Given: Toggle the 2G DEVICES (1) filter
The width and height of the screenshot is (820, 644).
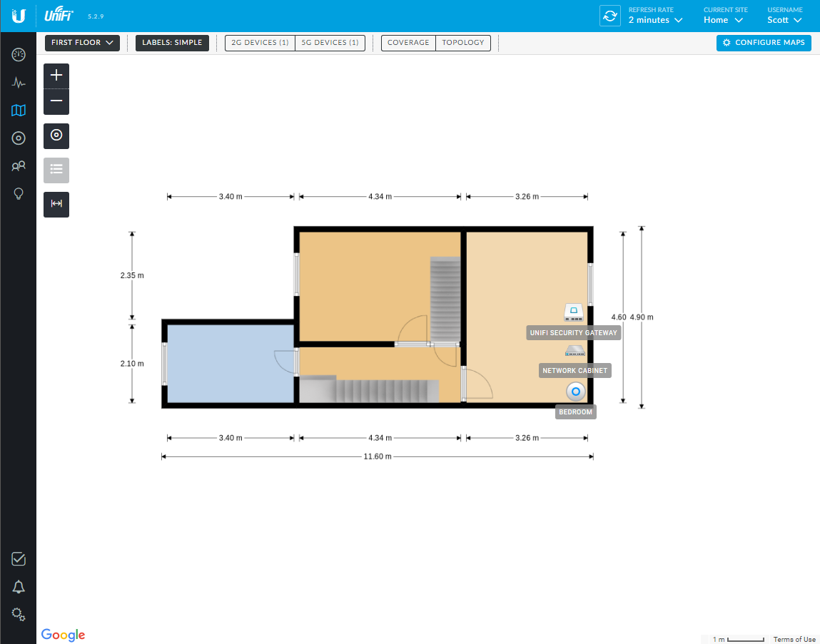Looking at the screenshot, I should [259, 43].
